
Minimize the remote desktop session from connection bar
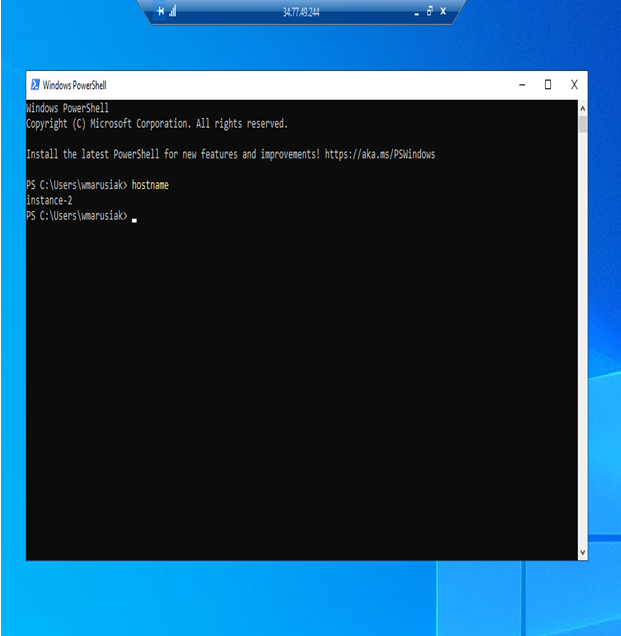coord(417,12)
